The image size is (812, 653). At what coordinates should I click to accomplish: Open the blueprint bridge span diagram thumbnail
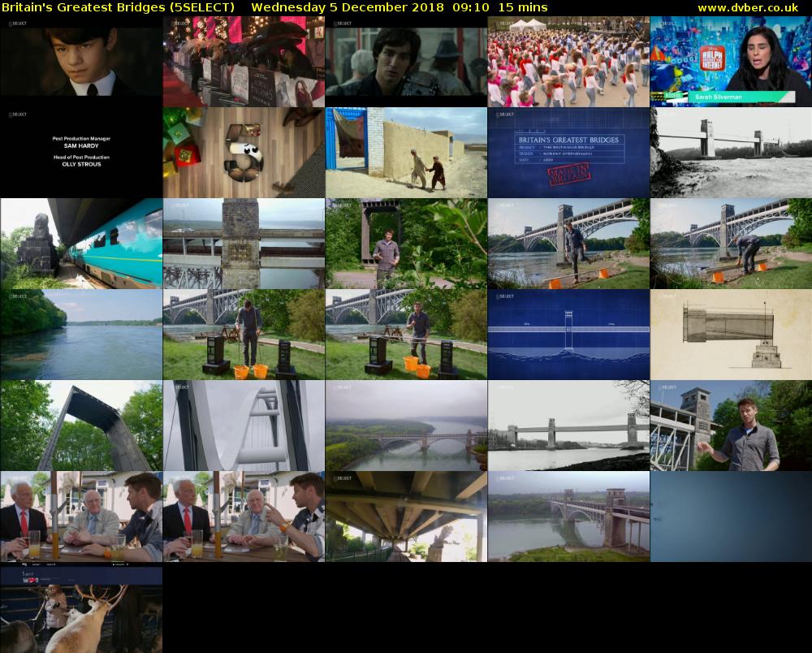tap(568, 335)
